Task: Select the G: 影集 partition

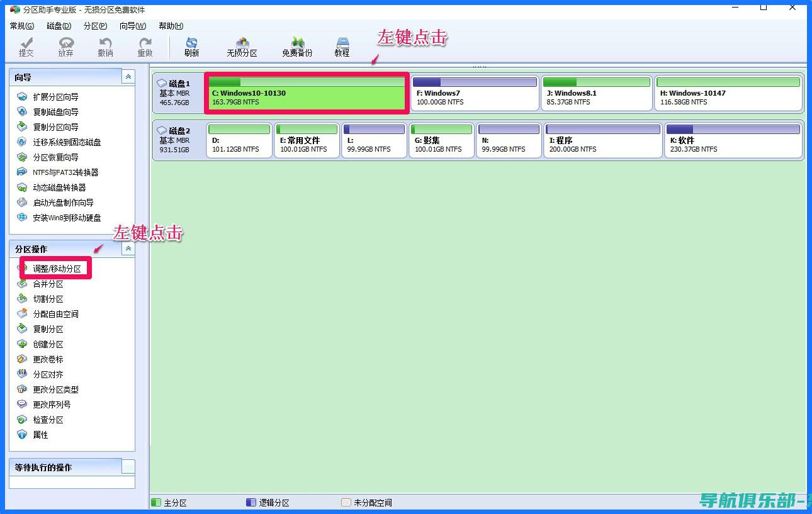Action: pos(441,141)
